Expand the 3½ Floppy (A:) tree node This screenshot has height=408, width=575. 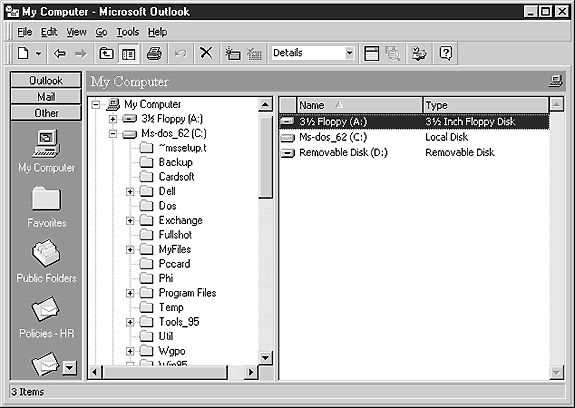click(113, 119)
